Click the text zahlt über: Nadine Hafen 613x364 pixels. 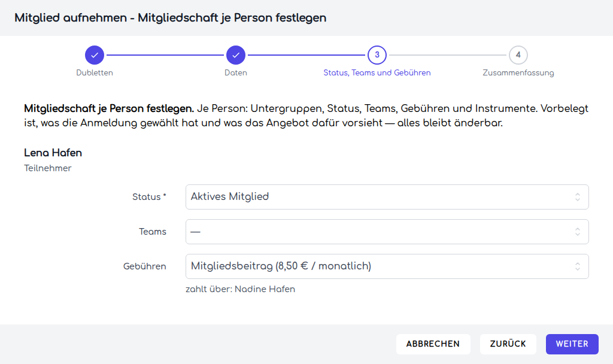pyautogui.click(x=240, y=289)
